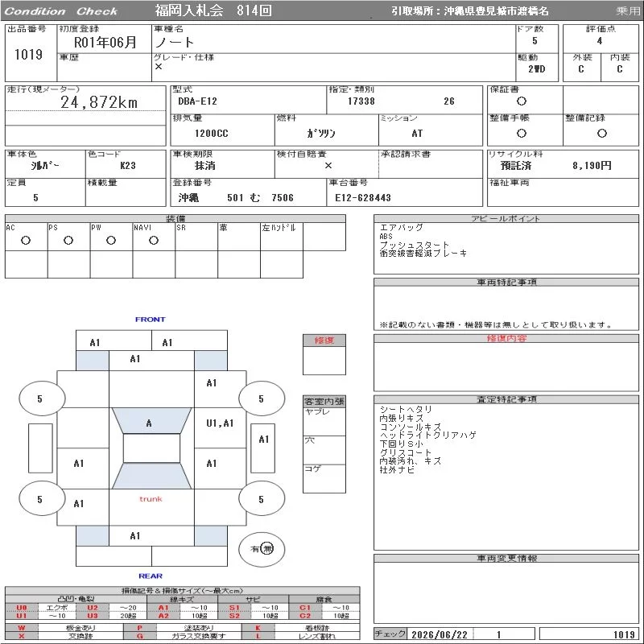Click the check date '2026/06/22'
644x644 pixels.
pyautogui.click(x=440, y=634)
